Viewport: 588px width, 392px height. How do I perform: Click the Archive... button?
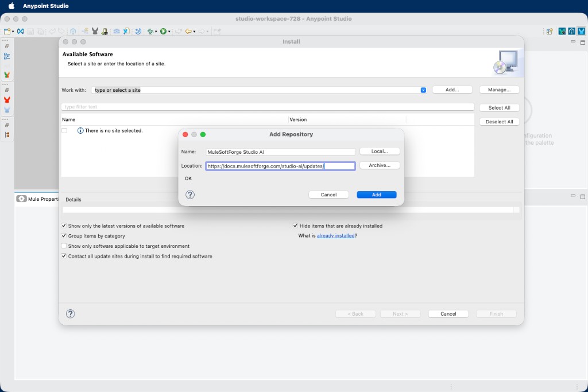pos(380,165)
